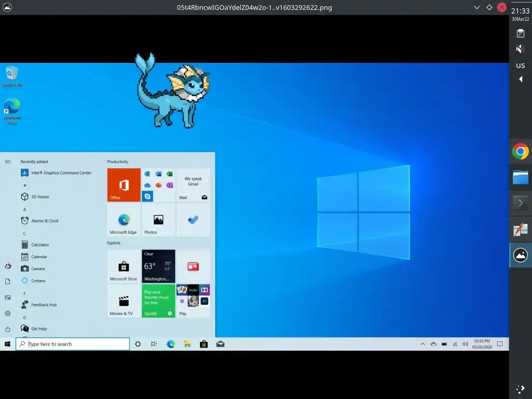This screenshot has height=399, width=532.
Task: Click the Windows Start button
Action: 7,344
